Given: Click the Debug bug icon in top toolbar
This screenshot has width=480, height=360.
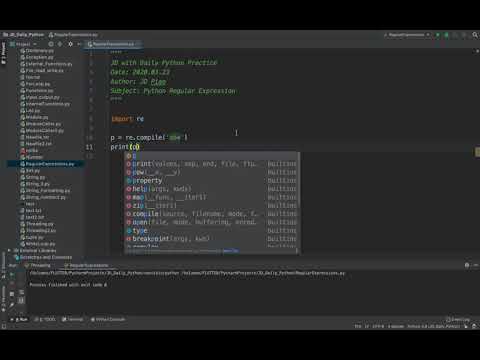Looking at the screenshot, I should click(447, 35).
